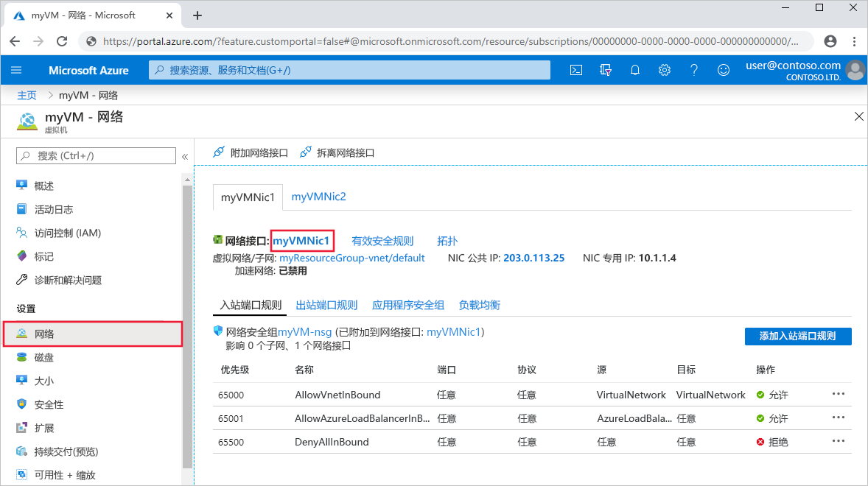868x486 pixels.
Task: Open the notifications bell
Action: coord(634,69)
